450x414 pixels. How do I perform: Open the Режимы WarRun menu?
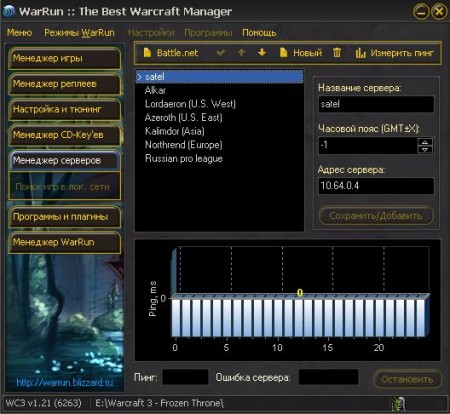click(x=79, y=33)
